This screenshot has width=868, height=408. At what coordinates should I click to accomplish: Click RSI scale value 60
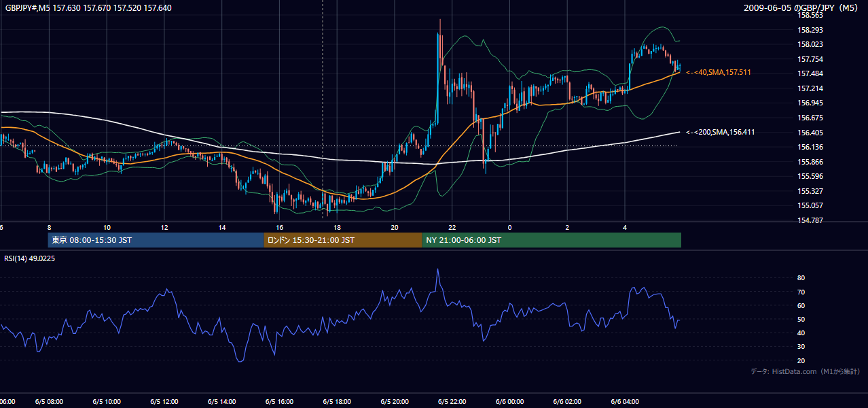click(801, 305)
